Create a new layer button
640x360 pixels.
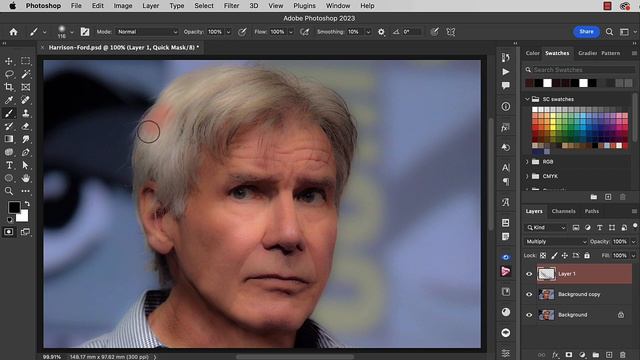coord(609,355)
